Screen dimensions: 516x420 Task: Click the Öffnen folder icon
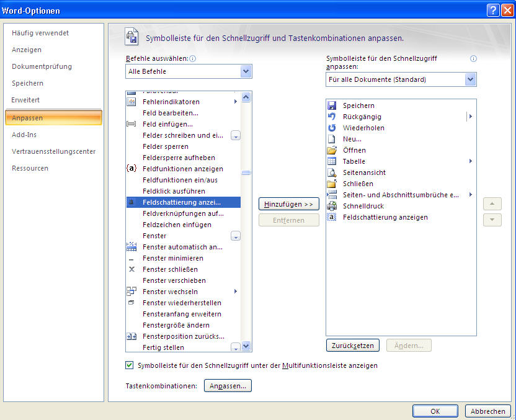pyautogui.click(x=331, y=150)
